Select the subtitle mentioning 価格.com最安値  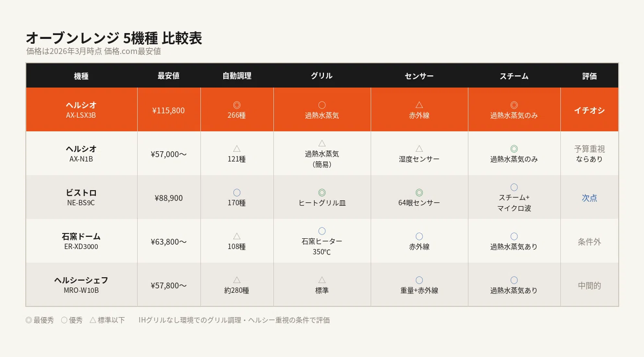pyautogui.click(x=93, y=51)
